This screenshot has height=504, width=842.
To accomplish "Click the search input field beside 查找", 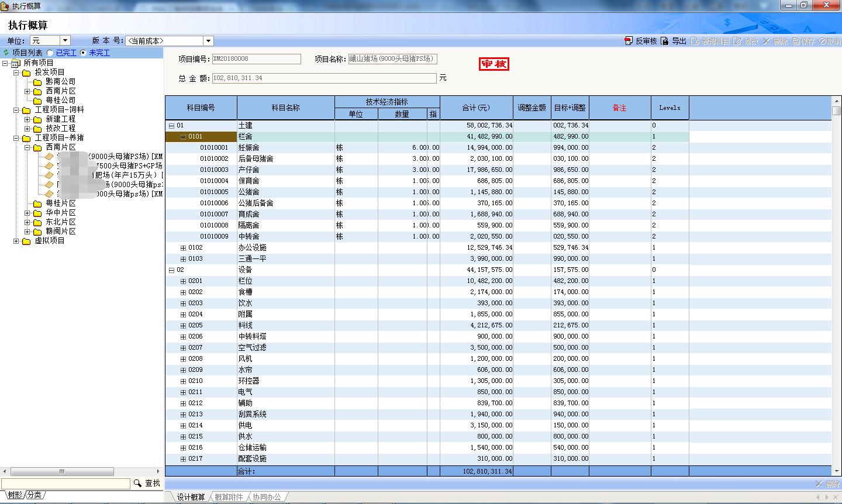I will [65, 483].
